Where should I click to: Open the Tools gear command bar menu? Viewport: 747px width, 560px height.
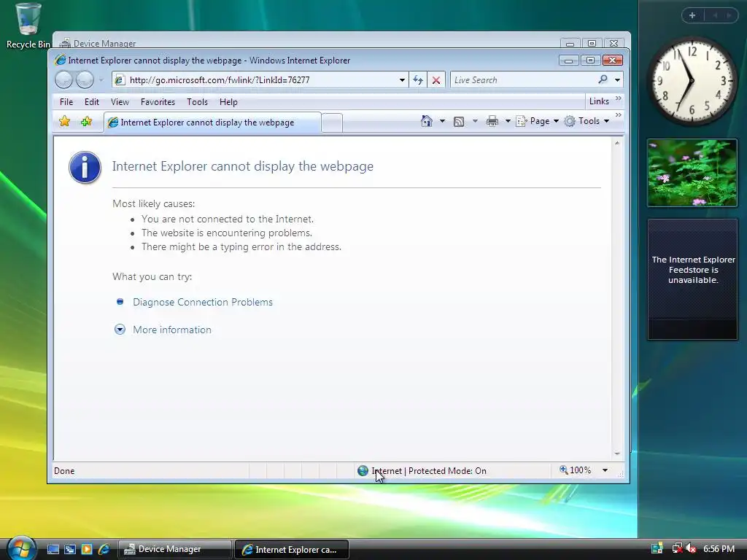[587, 121]
